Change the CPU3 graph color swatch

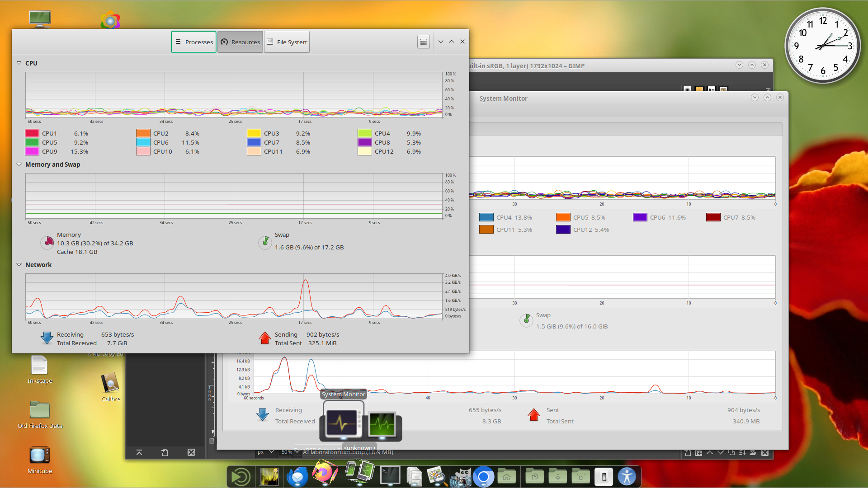[x=254, y=133]
